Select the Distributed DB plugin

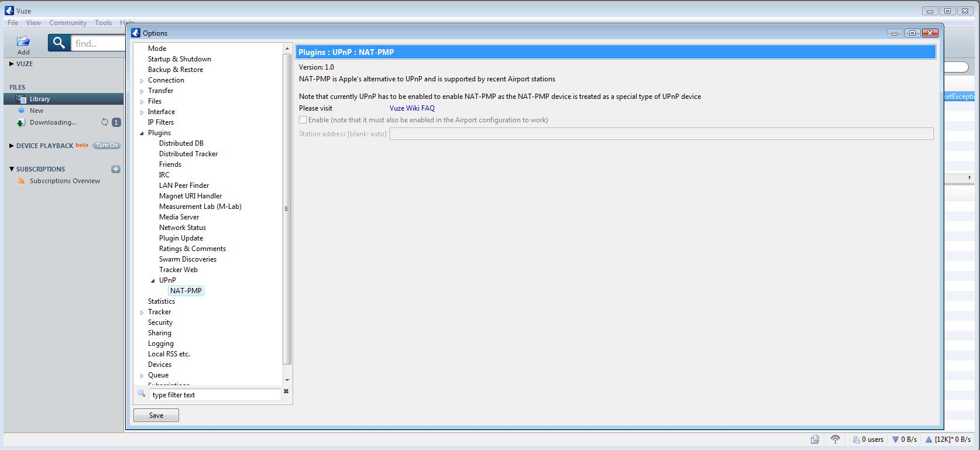pyautogui.click(x=181, y=143)
